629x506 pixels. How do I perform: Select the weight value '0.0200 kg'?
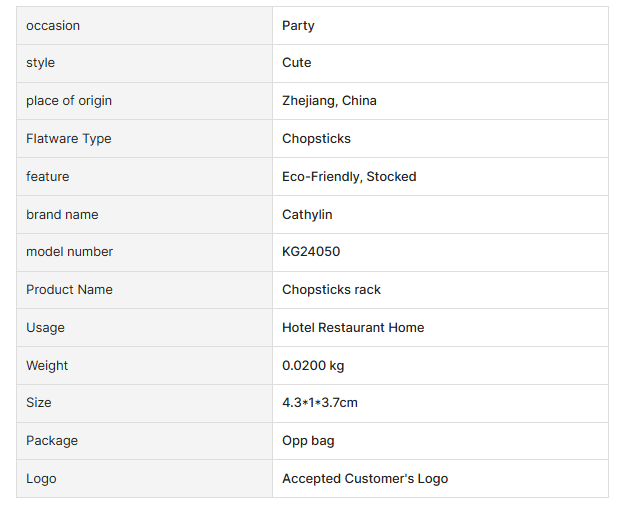click(315, 366)
